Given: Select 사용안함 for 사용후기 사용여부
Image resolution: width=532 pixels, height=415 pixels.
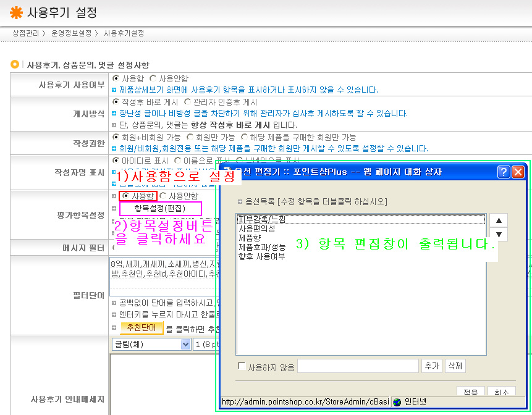Looking at the screenshot, I should tap(153, 79).
